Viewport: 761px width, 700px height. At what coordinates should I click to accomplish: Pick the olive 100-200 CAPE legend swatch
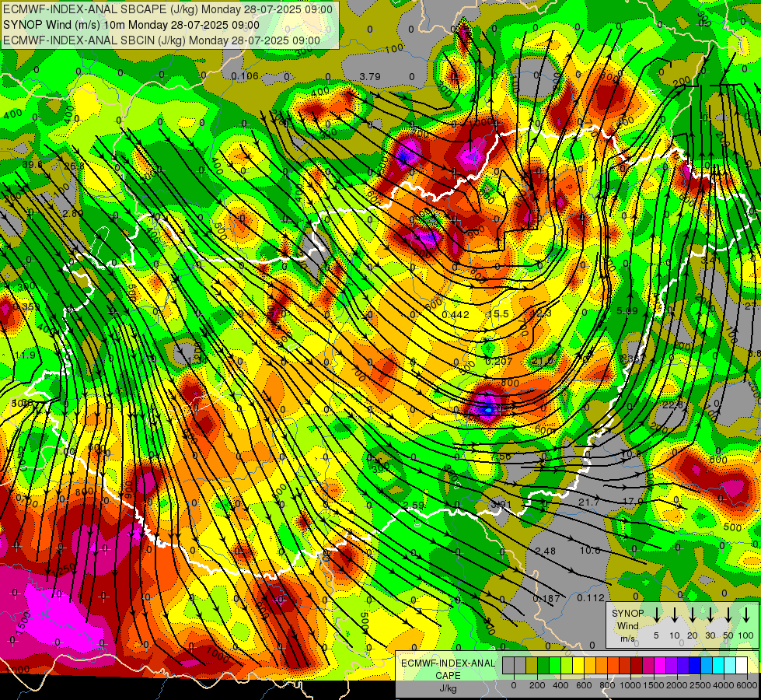tap(532, 665)
